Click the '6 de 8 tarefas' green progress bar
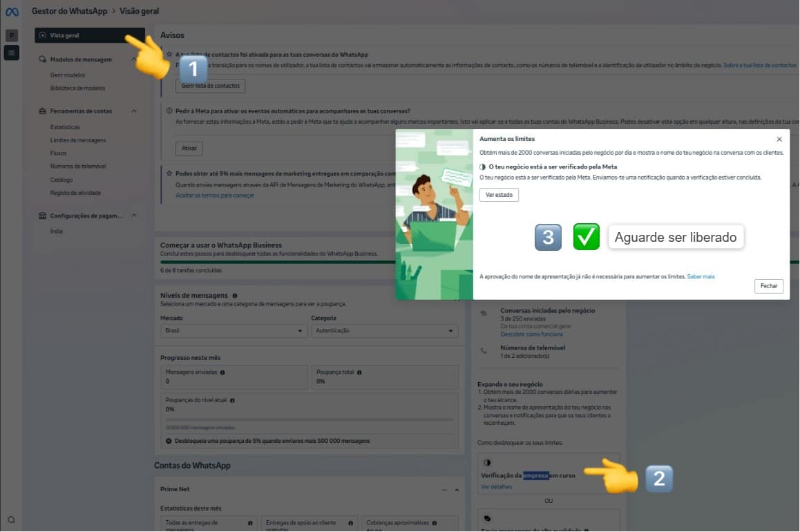The height and width of the screenshot is (532, 800). click(x=278, y=262)
